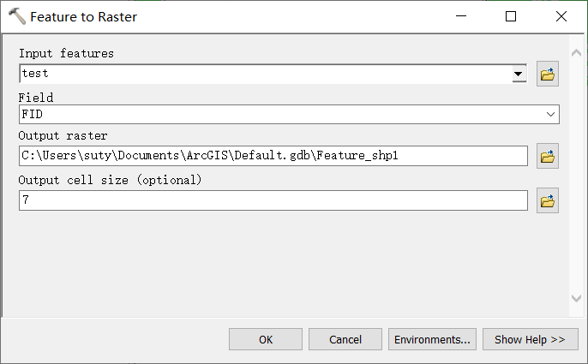Click the scroll up arrow of the dialog
The image size is (588, 364).
pos(576,53)
